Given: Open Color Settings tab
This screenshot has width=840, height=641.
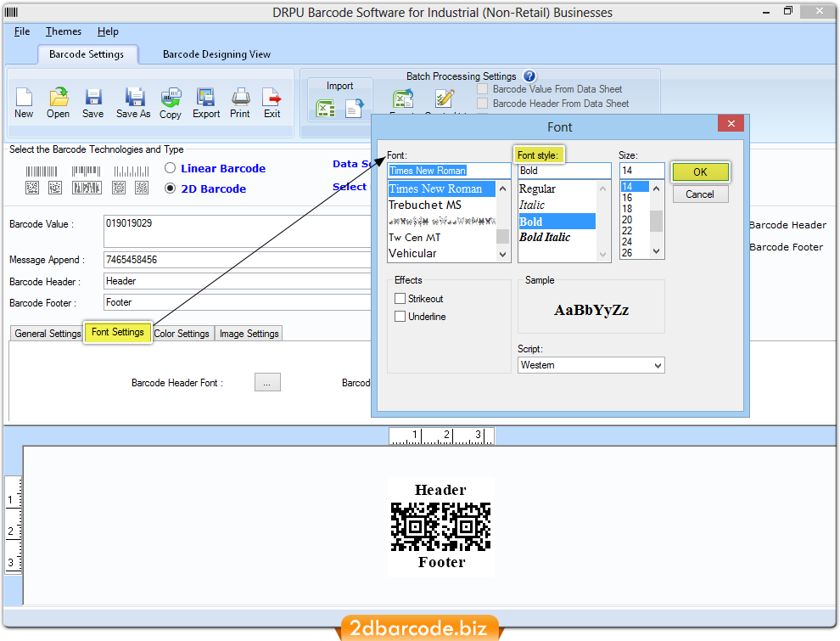Looking at the screenshot, I should tap(182, 334).
